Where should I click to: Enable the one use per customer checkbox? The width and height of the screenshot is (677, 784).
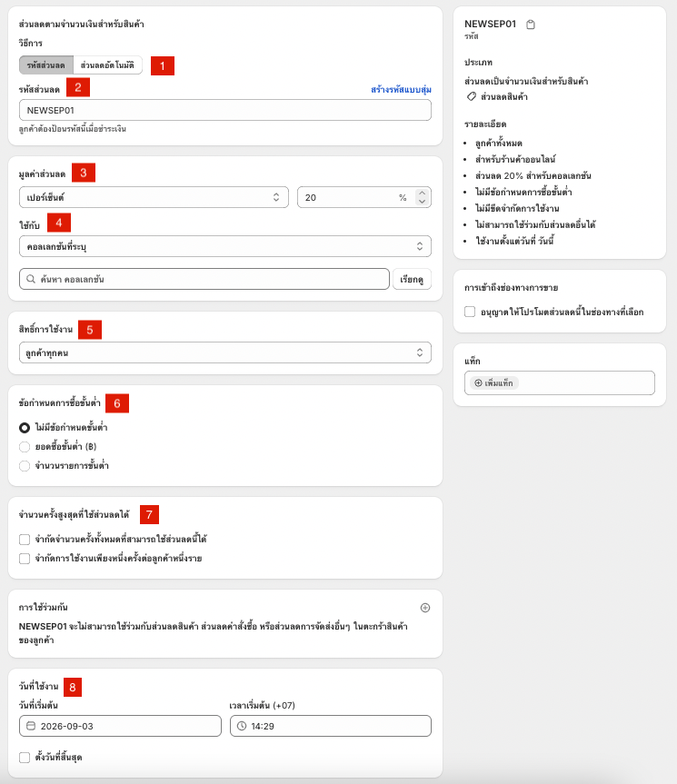click(25, 558)
